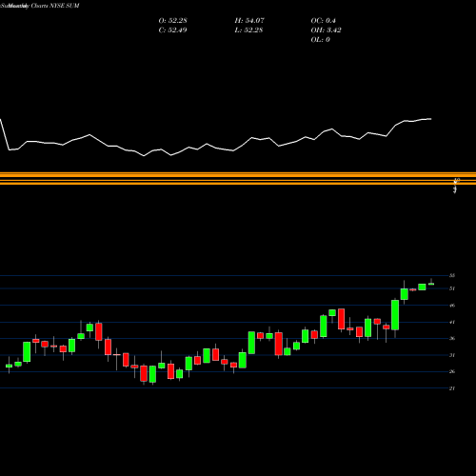Click the close price value C: 52.49
The image size is (476, 476).
pos(172,30)
